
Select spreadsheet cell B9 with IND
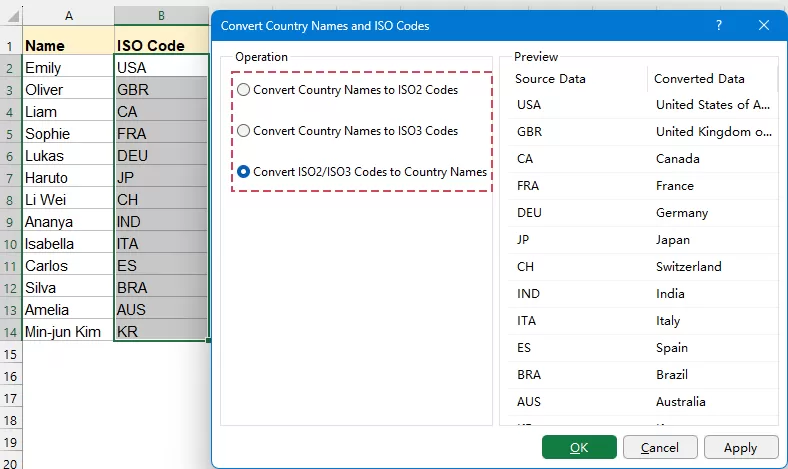[161, 222]
